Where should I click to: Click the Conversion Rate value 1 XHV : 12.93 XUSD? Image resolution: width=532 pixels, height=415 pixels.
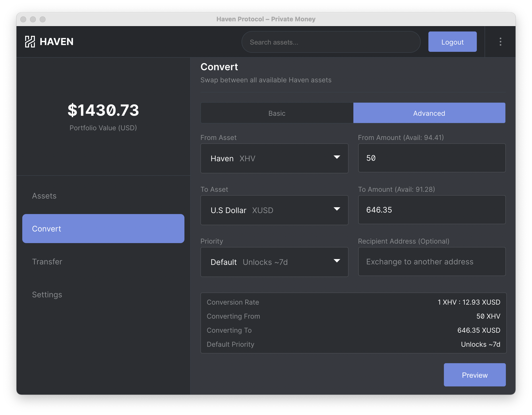pos(469,302)
